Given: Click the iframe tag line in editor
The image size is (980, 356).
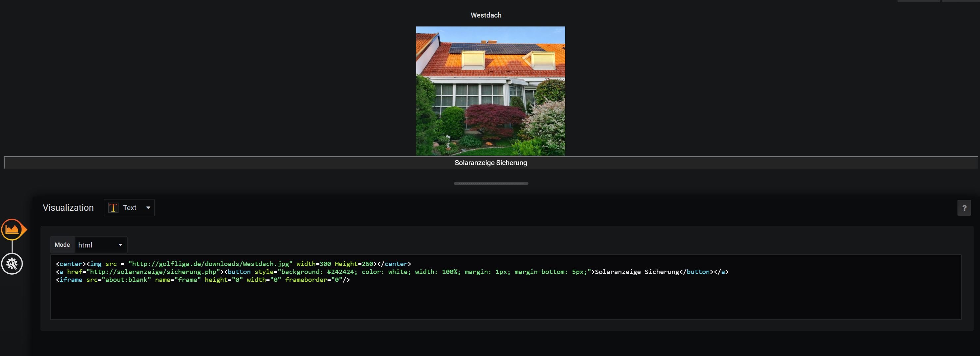Looking at the screenshot, I should click(202, 280).
